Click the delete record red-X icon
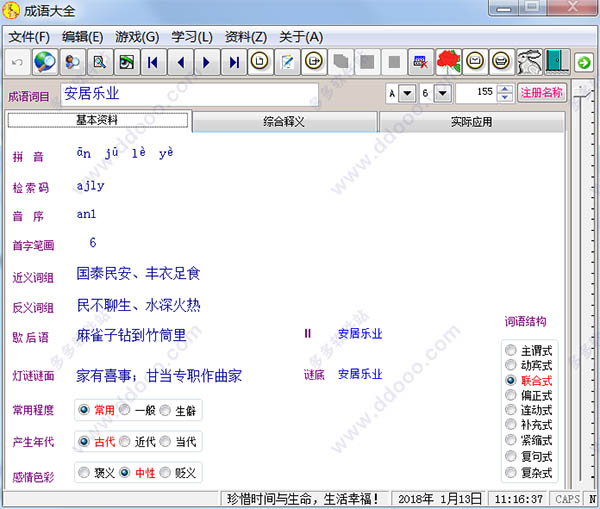600x509 pixels. 421,62
